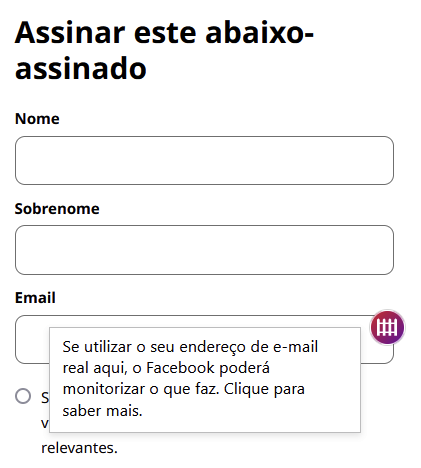Focus the Nome text field
This screenshot has width=421, height=468.
204,160
